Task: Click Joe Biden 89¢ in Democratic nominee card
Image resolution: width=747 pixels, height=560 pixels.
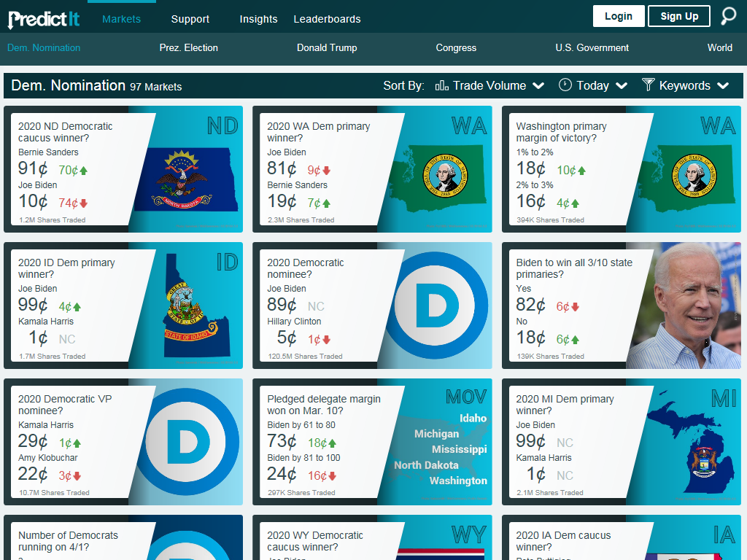Action: [282, 305]
